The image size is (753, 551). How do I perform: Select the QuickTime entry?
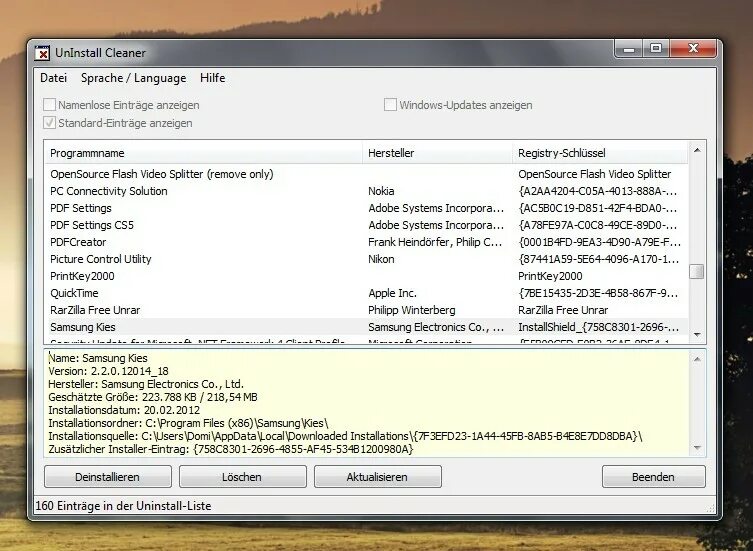pos(74,293)
